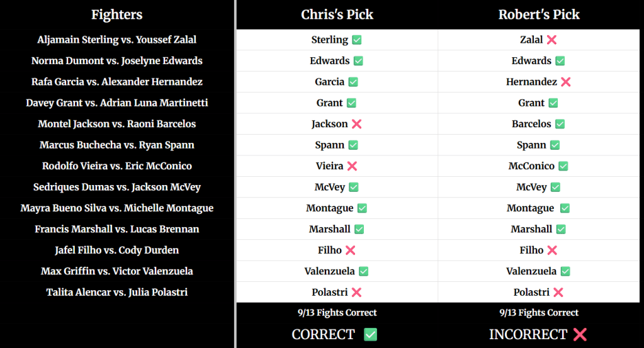Screen dimensions: 644x348
Task: Click Chris's 9/13 Fights Correct score
Action: [337, 312]
